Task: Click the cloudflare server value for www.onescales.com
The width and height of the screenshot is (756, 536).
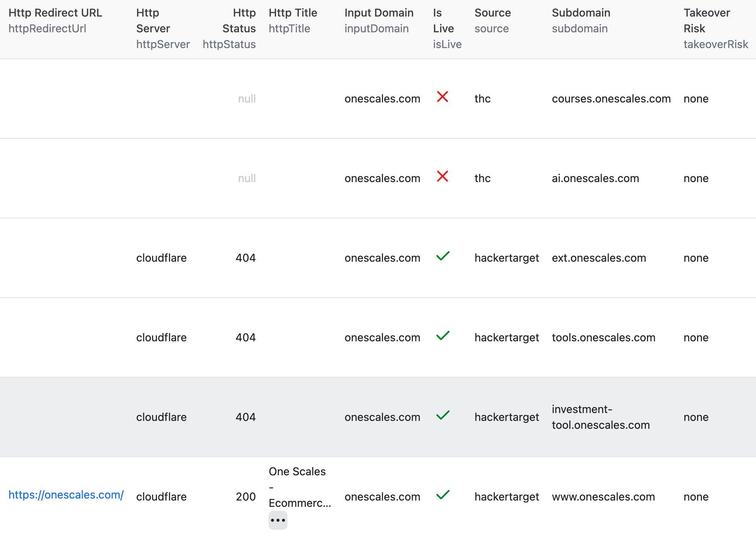Action: pos(161,497)
